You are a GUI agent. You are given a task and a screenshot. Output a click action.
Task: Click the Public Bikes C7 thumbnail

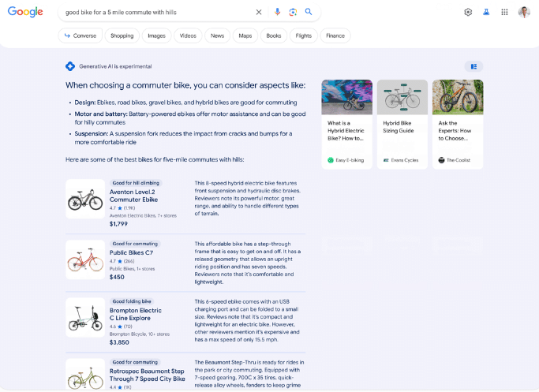coord(85,259)
